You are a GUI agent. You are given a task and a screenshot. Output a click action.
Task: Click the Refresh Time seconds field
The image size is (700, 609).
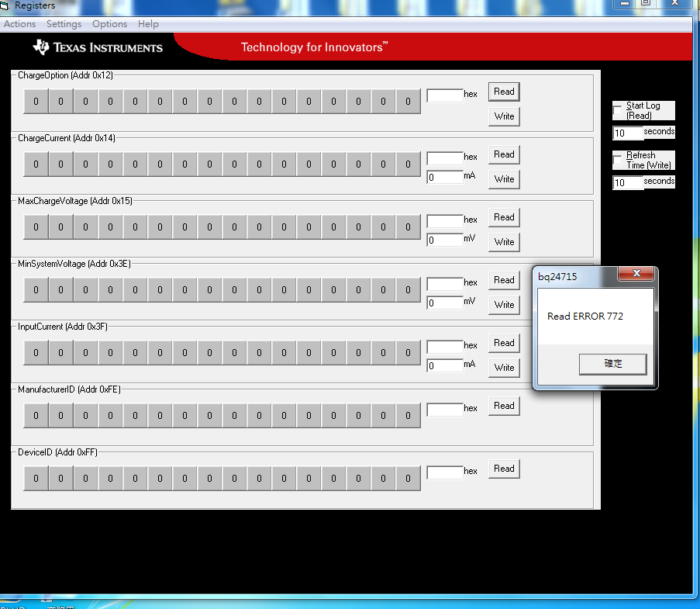click(x=628, y=183)
